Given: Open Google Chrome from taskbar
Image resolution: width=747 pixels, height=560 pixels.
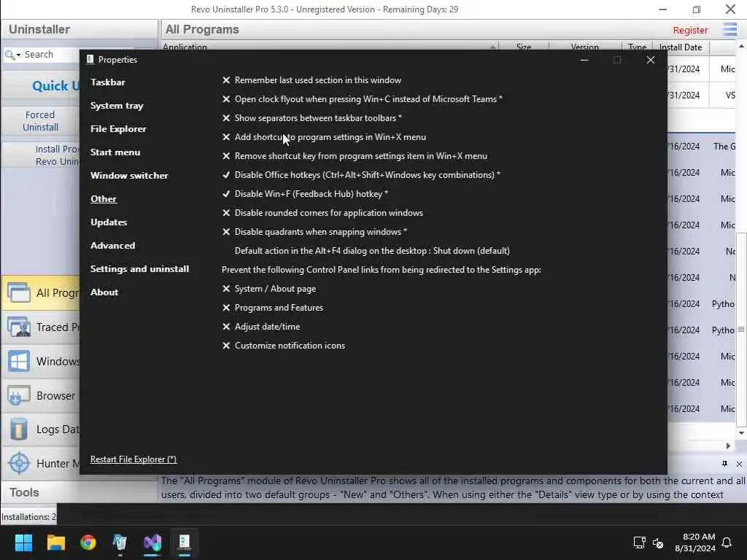Looking at the screenshot, I should [88, 542].
